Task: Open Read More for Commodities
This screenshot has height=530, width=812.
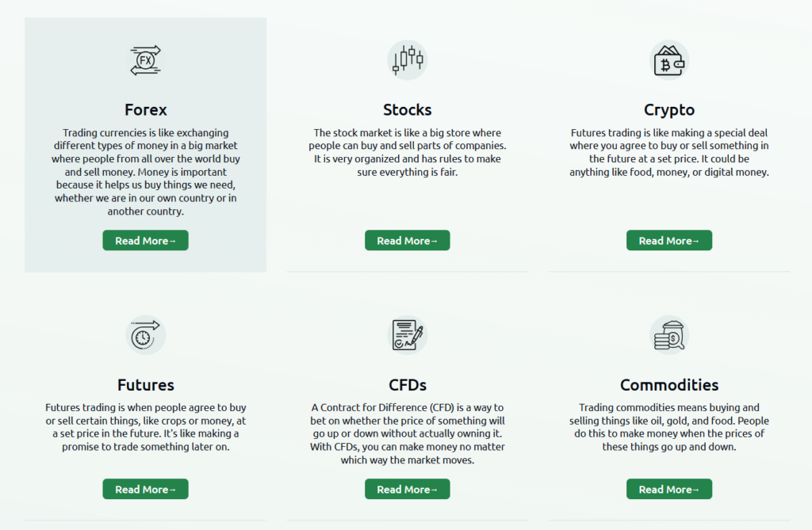Action: click(x=668, y=490)
